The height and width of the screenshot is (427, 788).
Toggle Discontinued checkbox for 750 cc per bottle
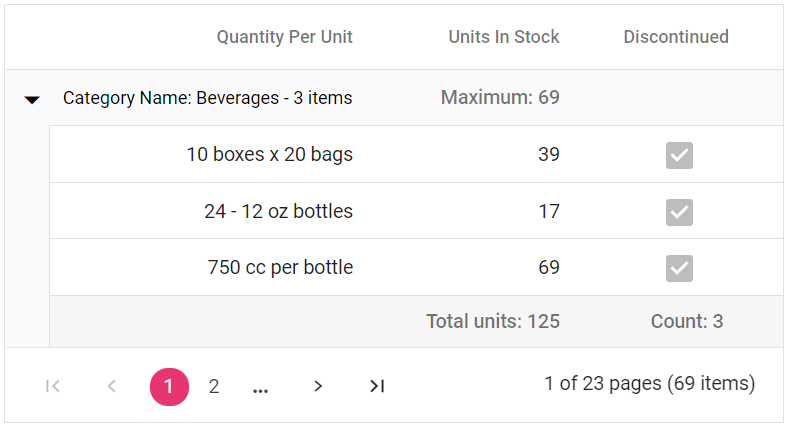point(679,268)
